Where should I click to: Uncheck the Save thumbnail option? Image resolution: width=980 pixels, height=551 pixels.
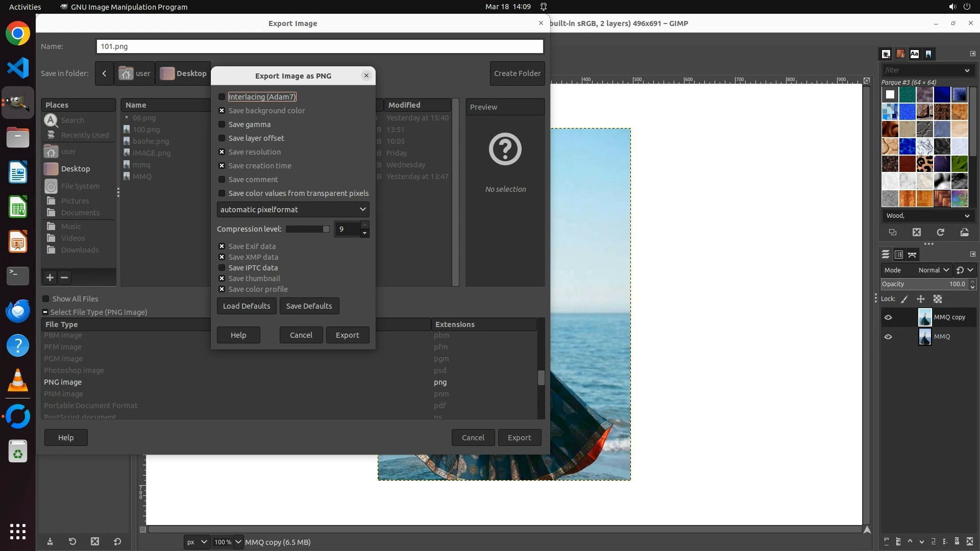pos(222,279)
